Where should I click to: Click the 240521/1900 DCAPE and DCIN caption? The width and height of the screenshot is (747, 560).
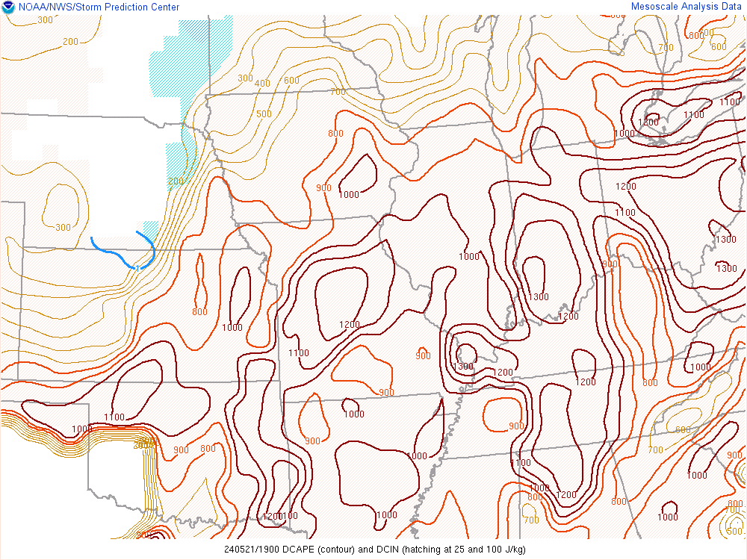click(373, 550)
